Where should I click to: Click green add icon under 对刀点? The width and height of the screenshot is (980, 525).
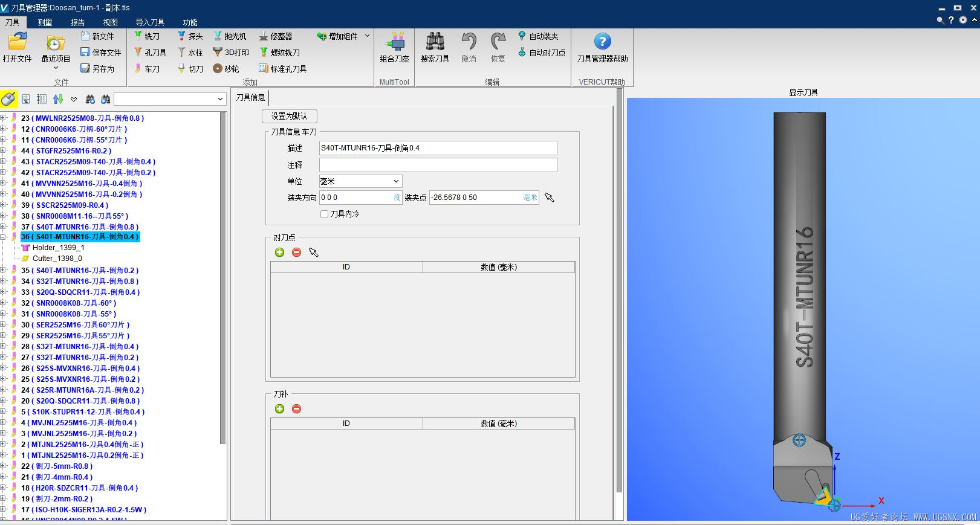(x=279, y=253)
